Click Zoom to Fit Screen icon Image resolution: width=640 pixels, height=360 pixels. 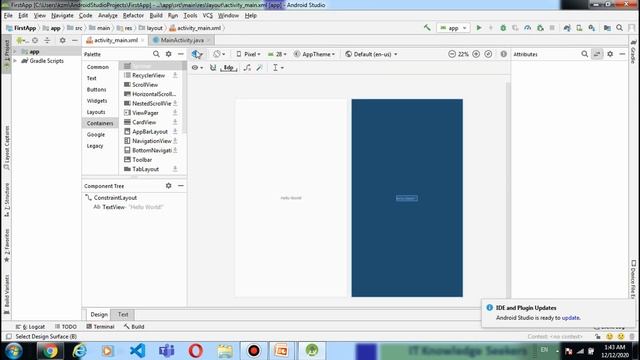[488, 54]
